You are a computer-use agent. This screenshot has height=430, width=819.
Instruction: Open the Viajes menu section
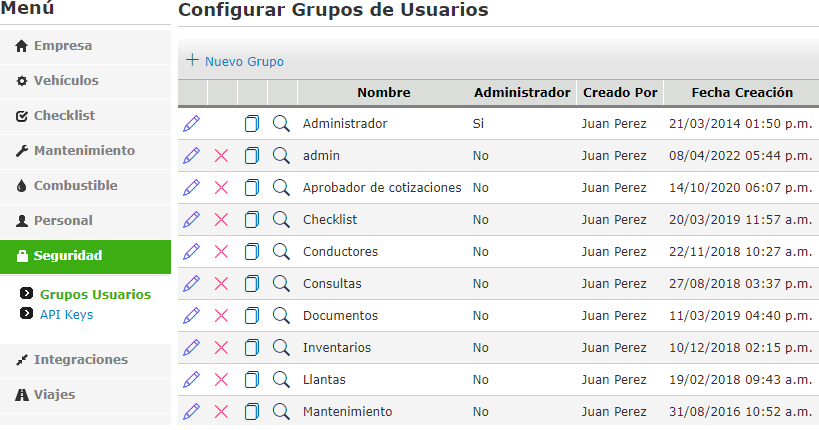pos(85,395)
